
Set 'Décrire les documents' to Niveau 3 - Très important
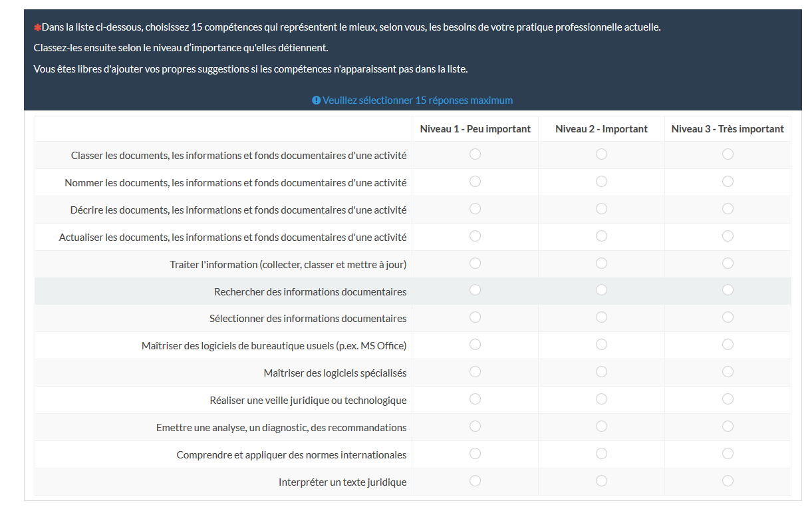(x=728, y=209)
